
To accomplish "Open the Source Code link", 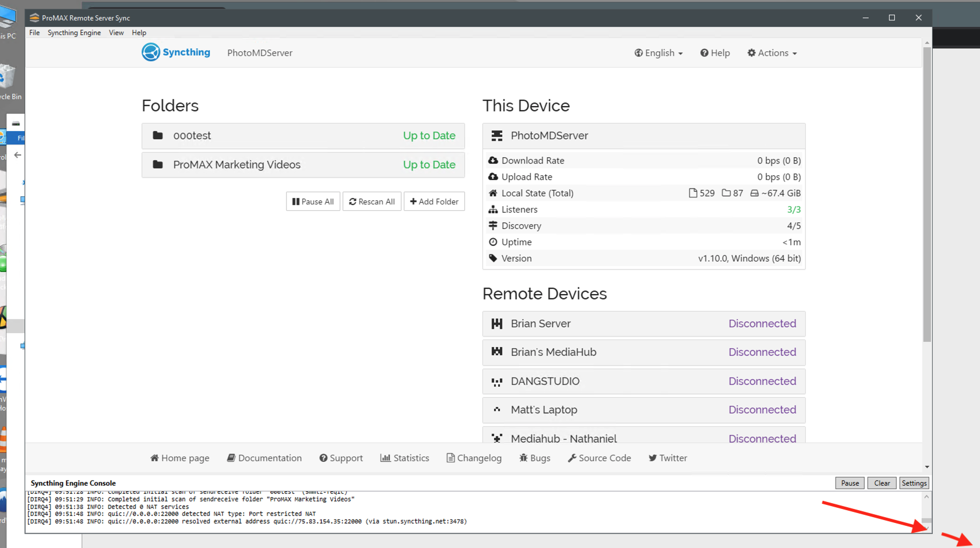I will pos(600,458).
